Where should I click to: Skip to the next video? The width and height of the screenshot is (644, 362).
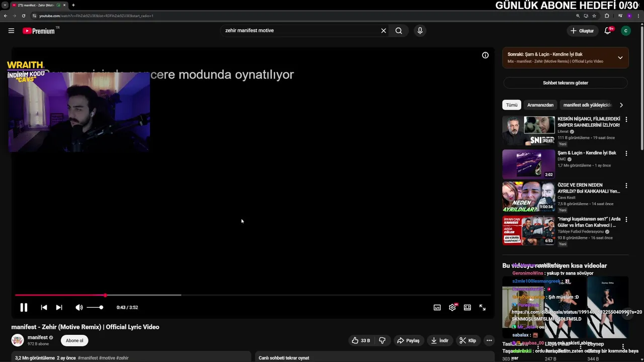coord(59,308)
